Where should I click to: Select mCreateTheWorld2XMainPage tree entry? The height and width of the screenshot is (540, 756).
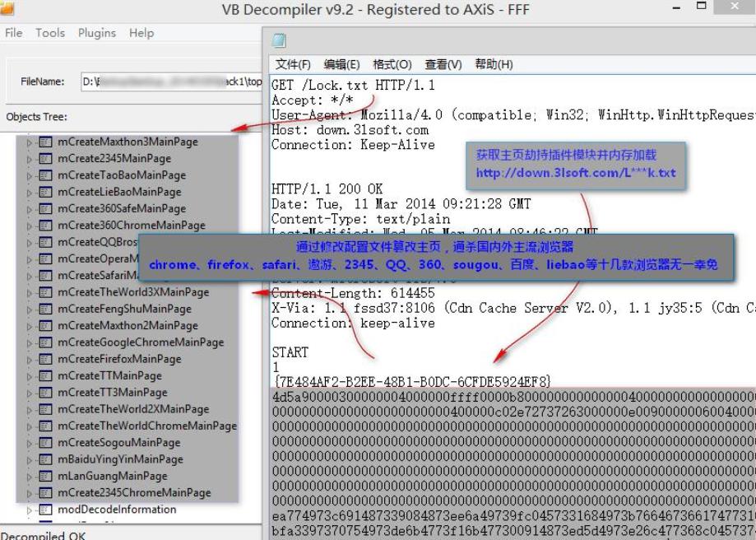(133, 409)
